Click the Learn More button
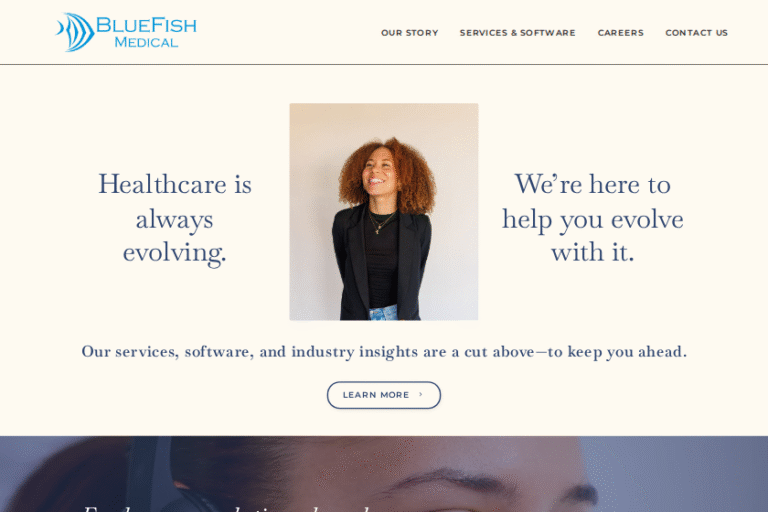The image size is (768, 512). (x=384, y=395)
